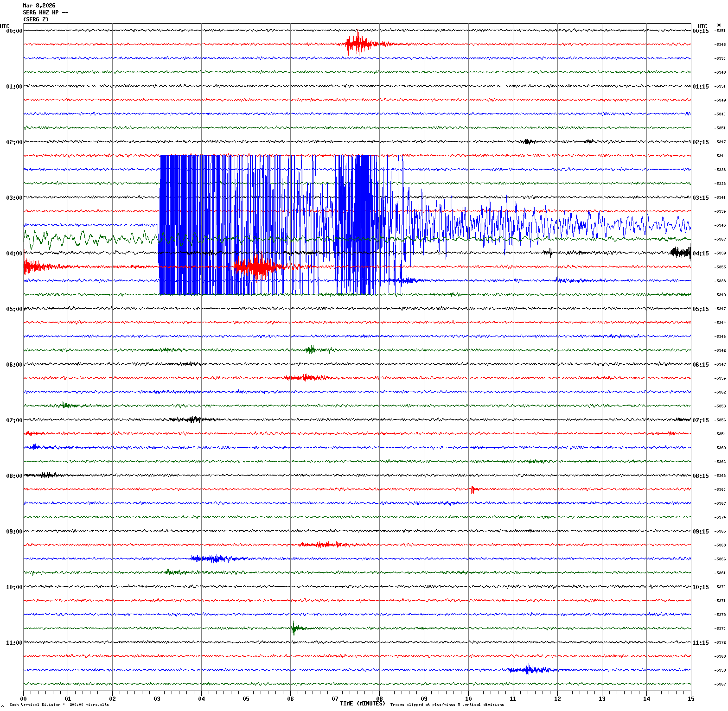Screen dimensions: 728x711
Task: Click the 00:00 UTC label on left axis
Action: click(14, 31)
